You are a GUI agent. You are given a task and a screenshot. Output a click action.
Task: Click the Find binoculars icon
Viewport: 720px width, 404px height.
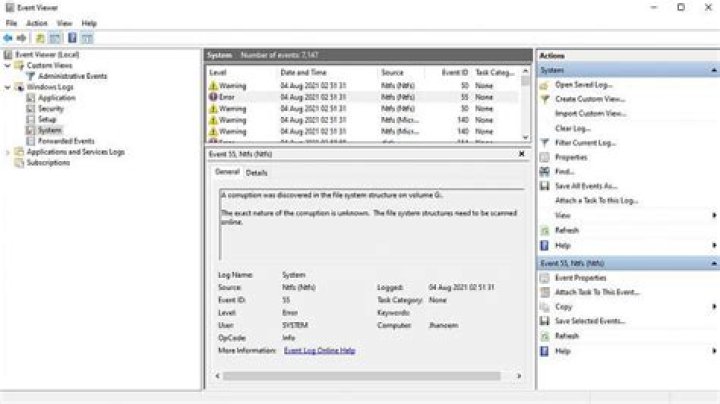click(545, 172)
